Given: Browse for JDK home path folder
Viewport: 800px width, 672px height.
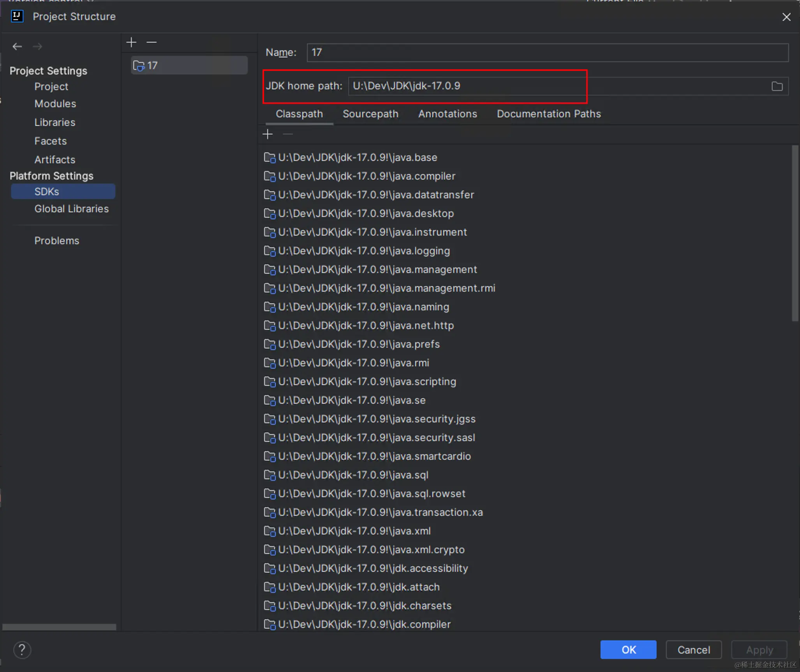Looking at the screenshot, I should (x=777, y=86).
